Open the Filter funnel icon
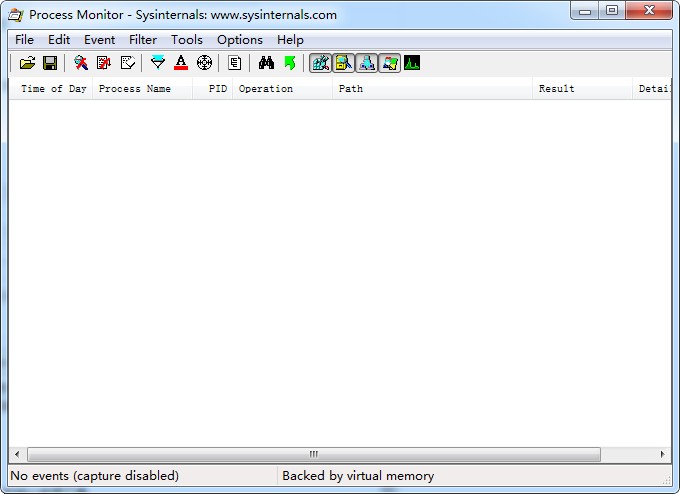Viewport: 680px width, 494px height. click(158, 63)
